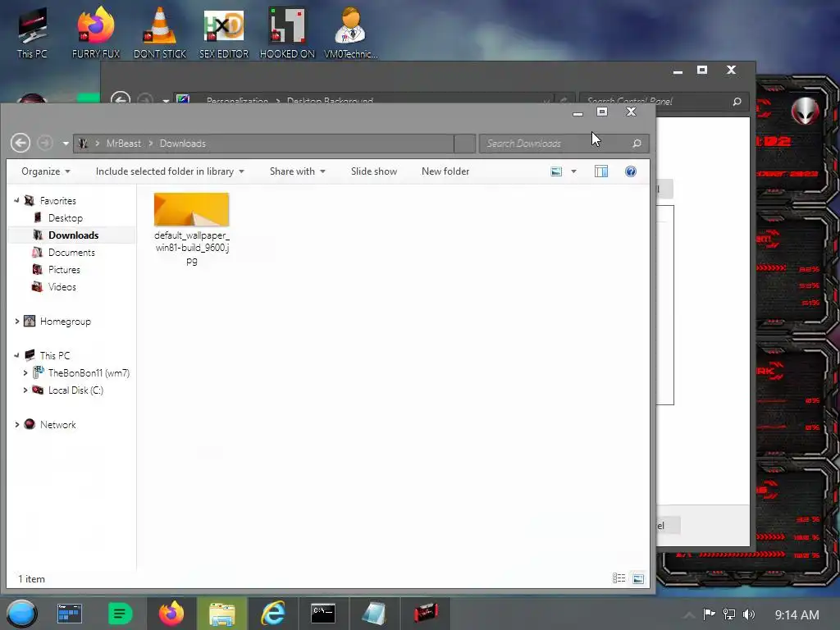
Task: Select the default_wallpaper_win81 image thumbnail
Action: click(x=191, y=209)
